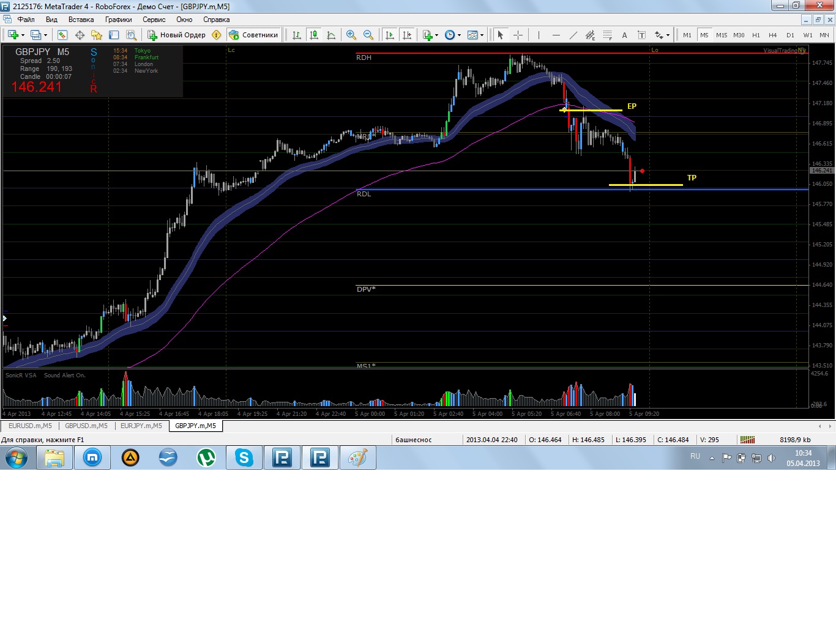Activate the Crosshair mode
The height and width of the screenshot is (644, 836).
click(518, 35)
